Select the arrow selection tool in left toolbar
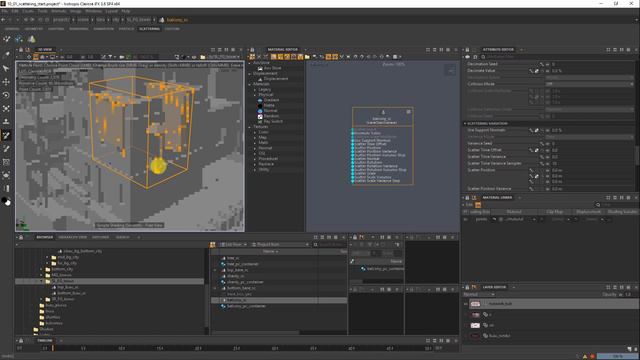 pyautogui.click(x=6, y=68)
